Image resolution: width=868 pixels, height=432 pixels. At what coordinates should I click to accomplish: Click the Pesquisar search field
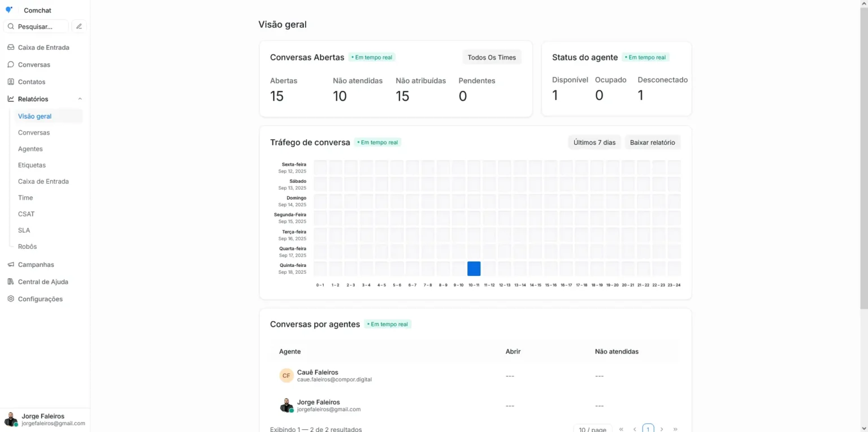pos(37,27)
